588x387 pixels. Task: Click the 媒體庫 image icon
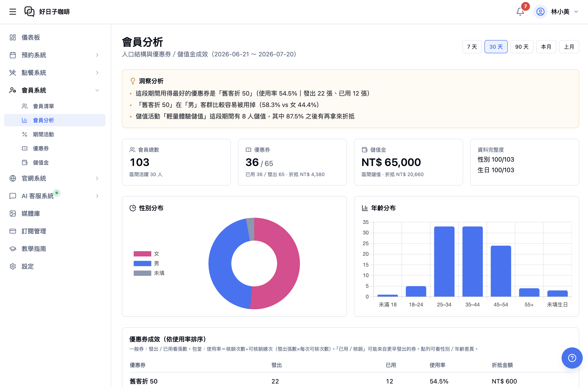[x=13, y=213]
